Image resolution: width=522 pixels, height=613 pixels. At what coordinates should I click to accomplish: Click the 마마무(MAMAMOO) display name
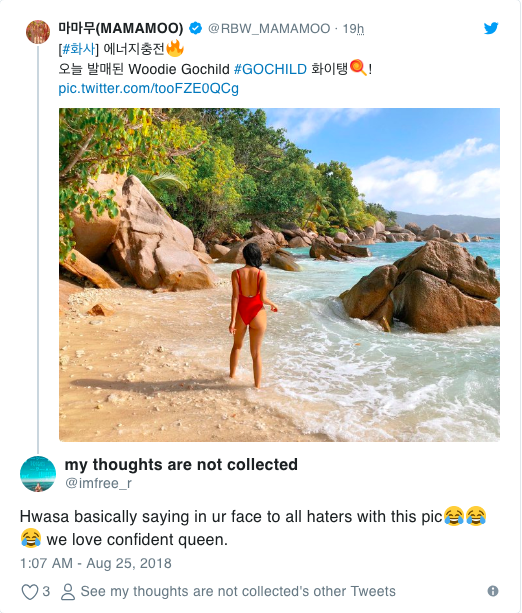click(121, 28)
